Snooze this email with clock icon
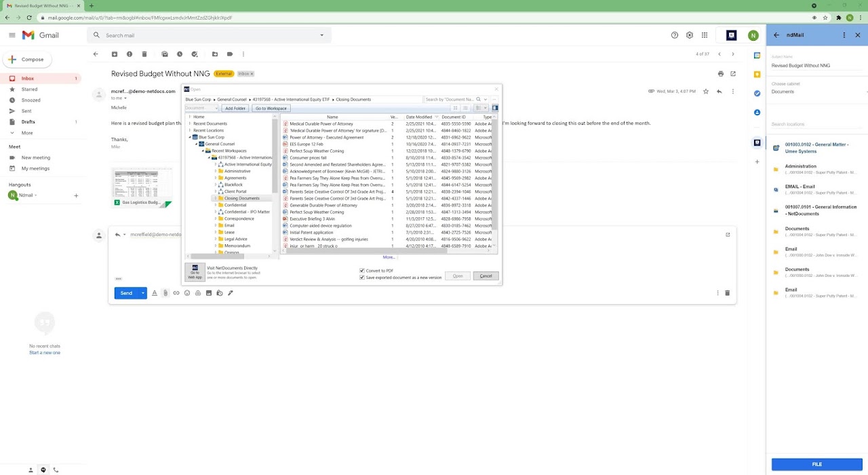 point(180,54)
